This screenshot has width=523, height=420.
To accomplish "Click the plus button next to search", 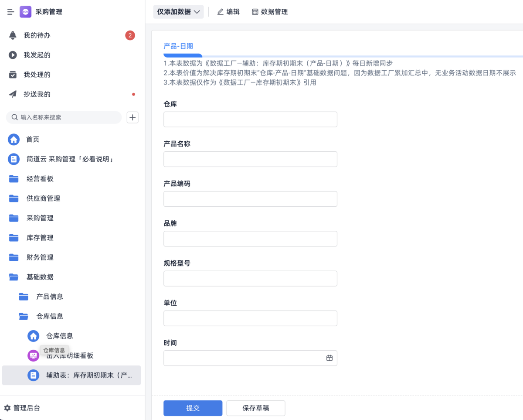I will tap(132, 117).
